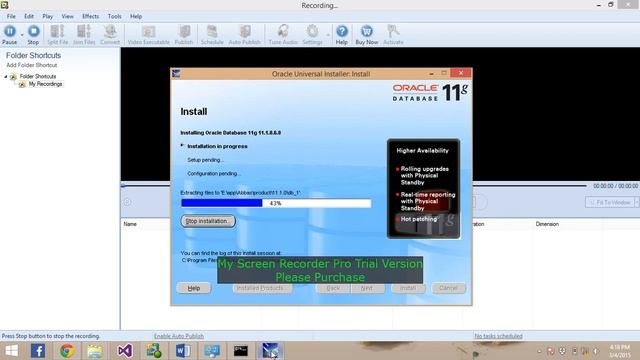The width and height of the screenshot is (640, 360).
Task: Open the Windows Start button
Action: (11, 351)
